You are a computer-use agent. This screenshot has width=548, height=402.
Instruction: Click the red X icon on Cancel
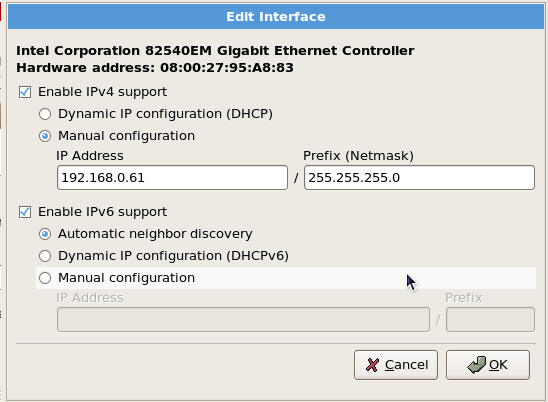pos(373,365)
